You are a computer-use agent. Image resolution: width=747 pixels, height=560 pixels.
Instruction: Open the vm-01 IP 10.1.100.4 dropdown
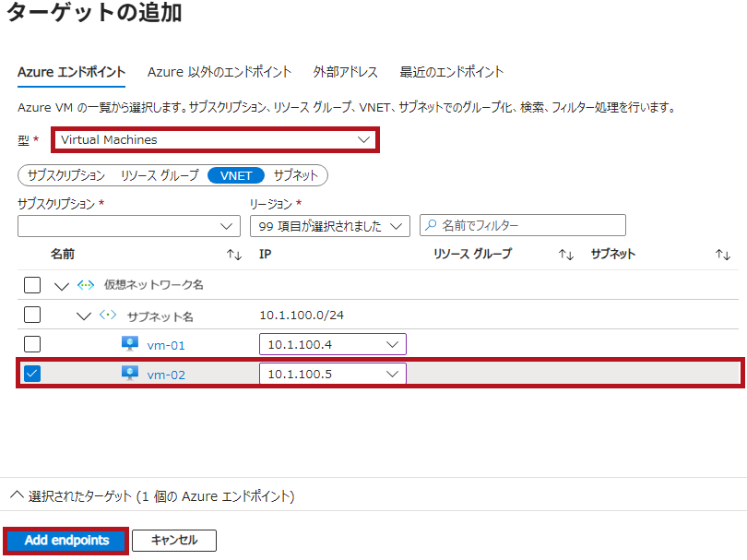click(x=333, y=344)
